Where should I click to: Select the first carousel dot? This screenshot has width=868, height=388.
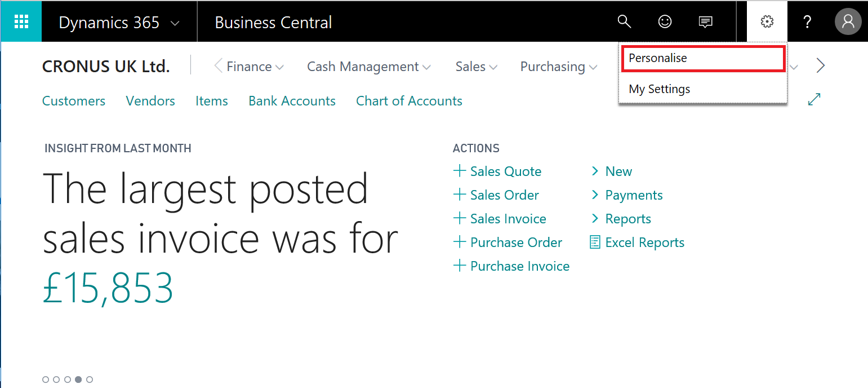click(46, 380)
